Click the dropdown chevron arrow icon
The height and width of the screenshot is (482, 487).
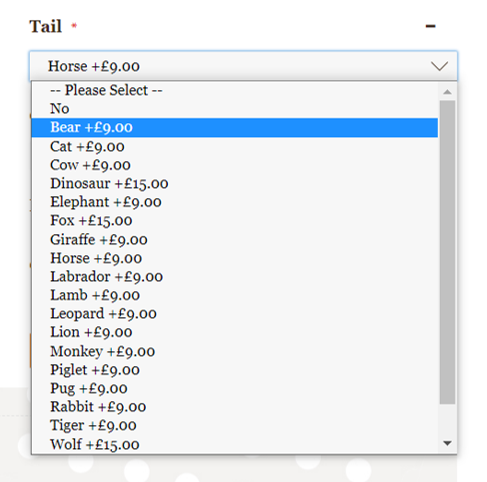(439, 66)
